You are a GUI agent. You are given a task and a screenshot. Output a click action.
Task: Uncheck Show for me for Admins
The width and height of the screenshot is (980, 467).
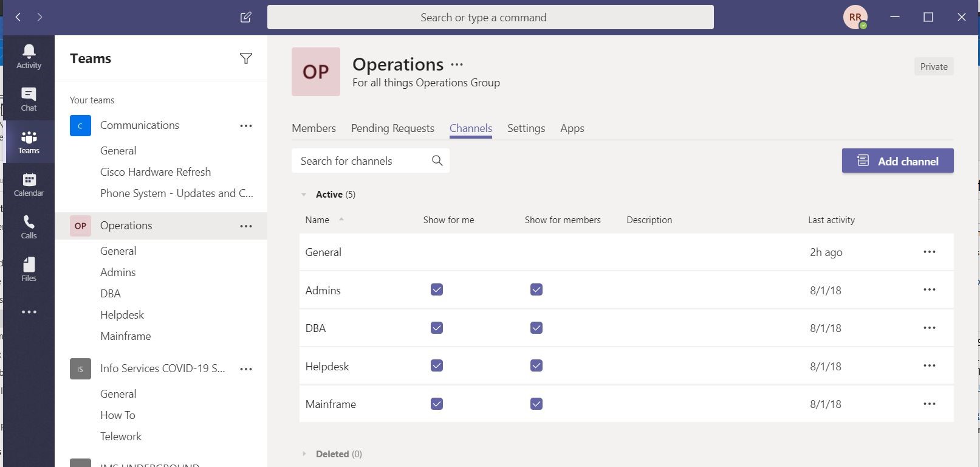coord(437,289)
